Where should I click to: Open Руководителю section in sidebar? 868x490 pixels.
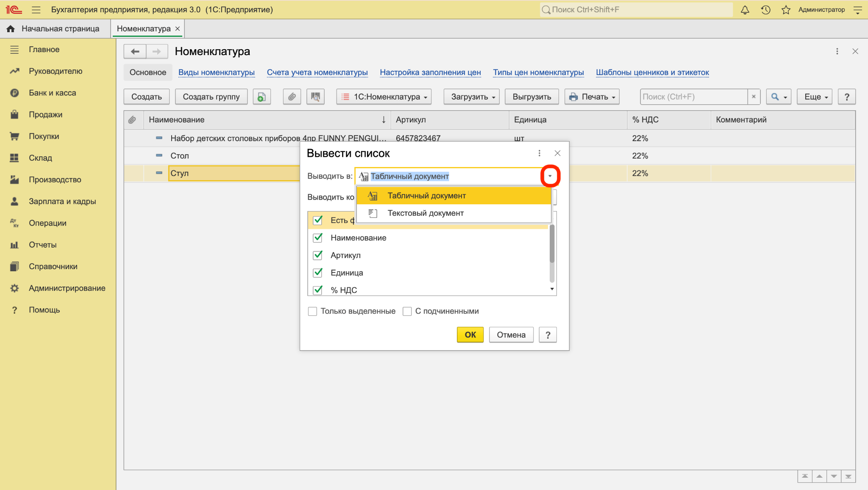56,71
